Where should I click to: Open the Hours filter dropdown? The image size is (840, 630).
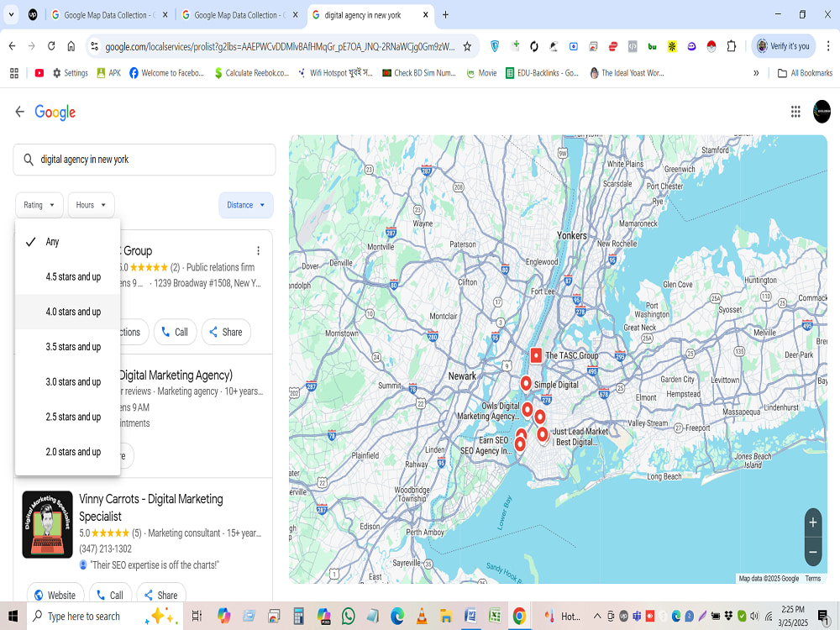coord(91,205)
